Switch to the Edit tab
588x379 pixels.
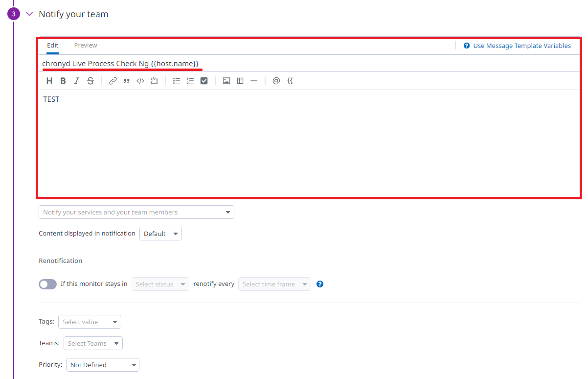click(53, 46)
